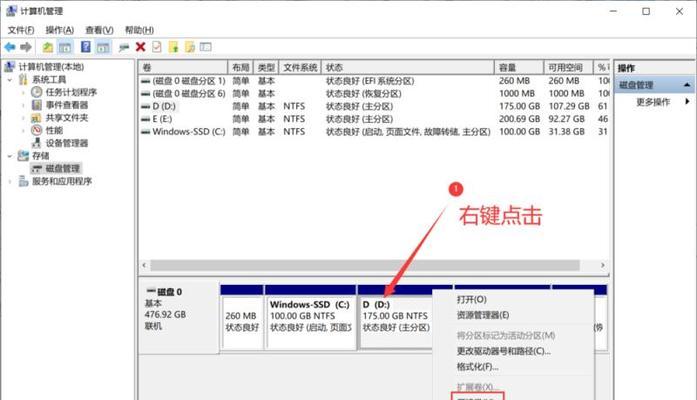Choose 更改驱动器号和路径(C)... in context menu
This screenshot has height=400, width=697.
pyautogui.click(x=504, y=351)
